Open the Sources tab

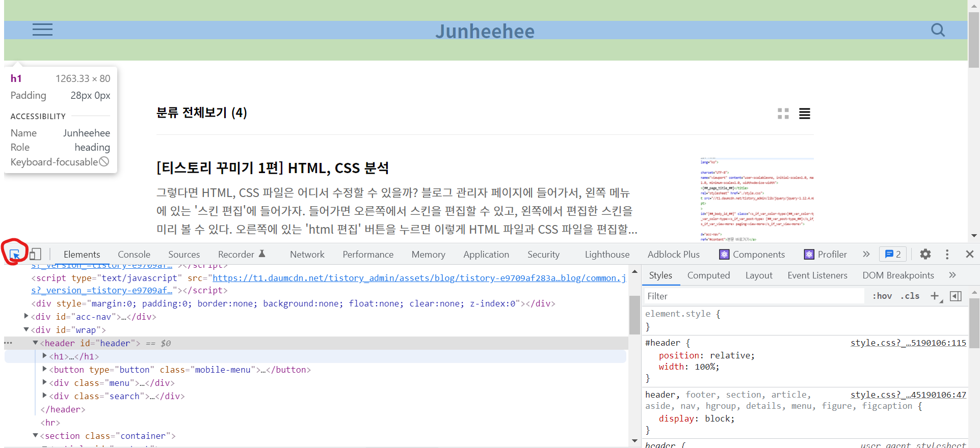[x=184, y=254]
